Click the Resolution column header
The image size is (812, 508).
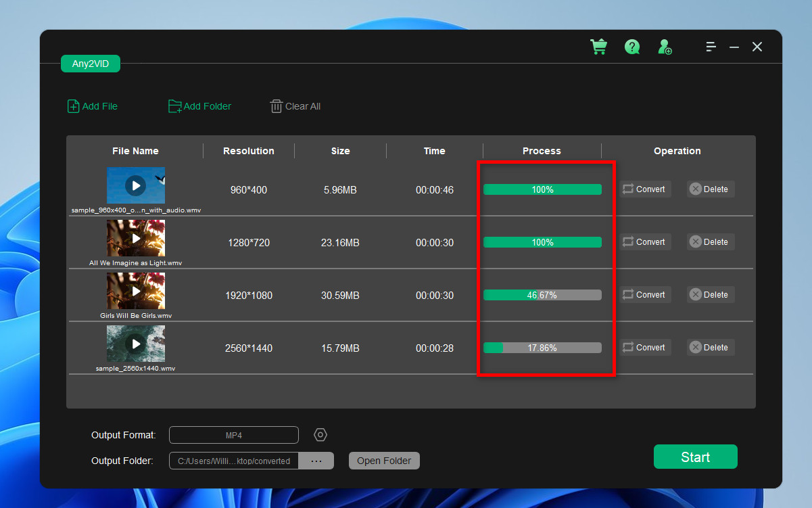pyautogui.click(x=249, y=151)
